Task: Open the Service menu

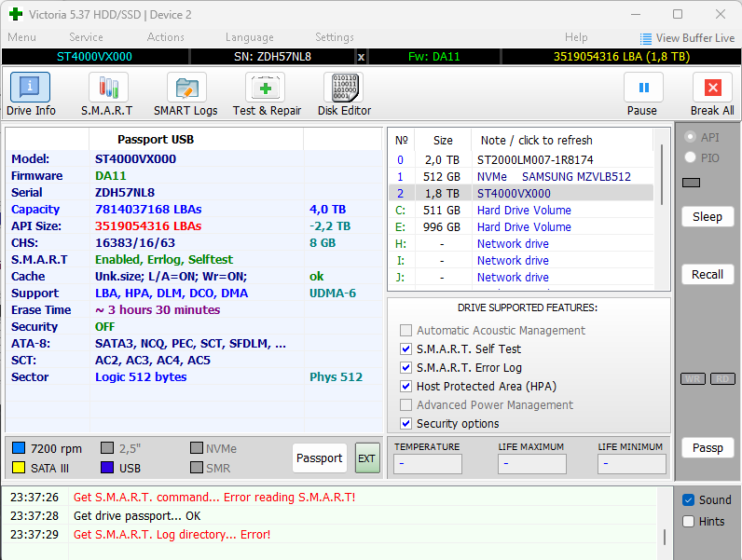Action: (86, 37)
